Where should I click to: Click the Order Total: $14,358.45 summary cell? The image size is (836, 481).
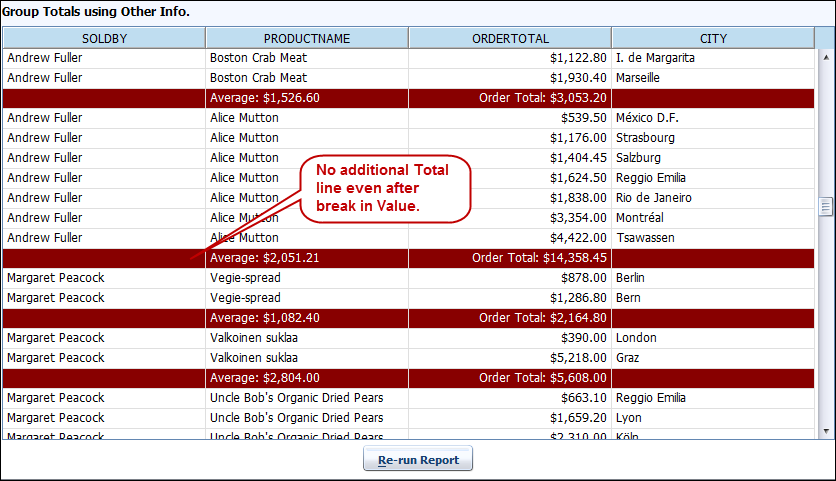539,258
